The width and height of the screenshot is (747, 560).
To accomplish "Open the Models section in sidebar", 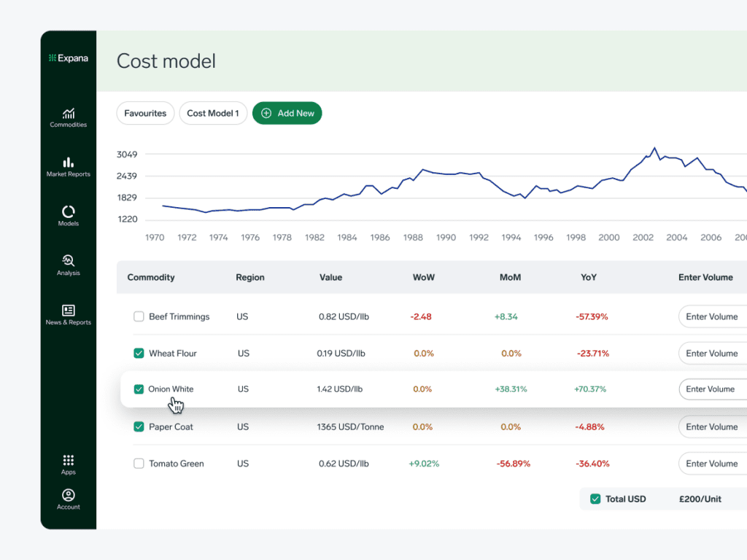I will tap(68, 215).
